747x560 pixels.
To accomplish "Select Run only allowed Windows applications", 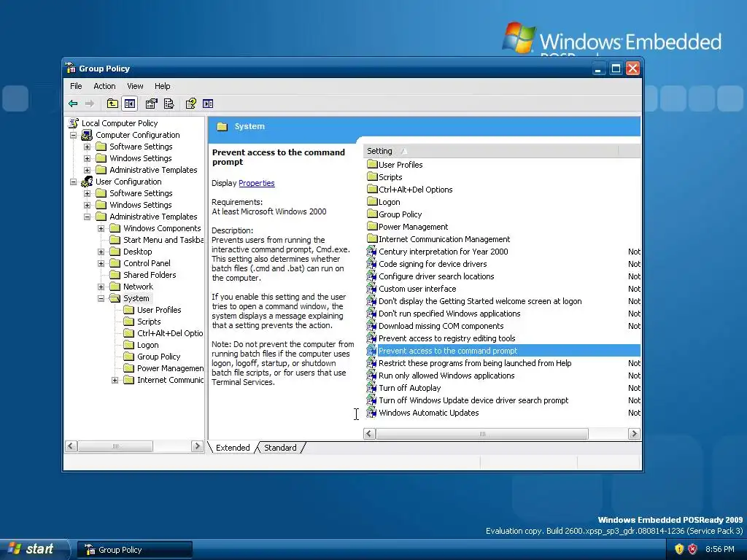I will (446, 376).
